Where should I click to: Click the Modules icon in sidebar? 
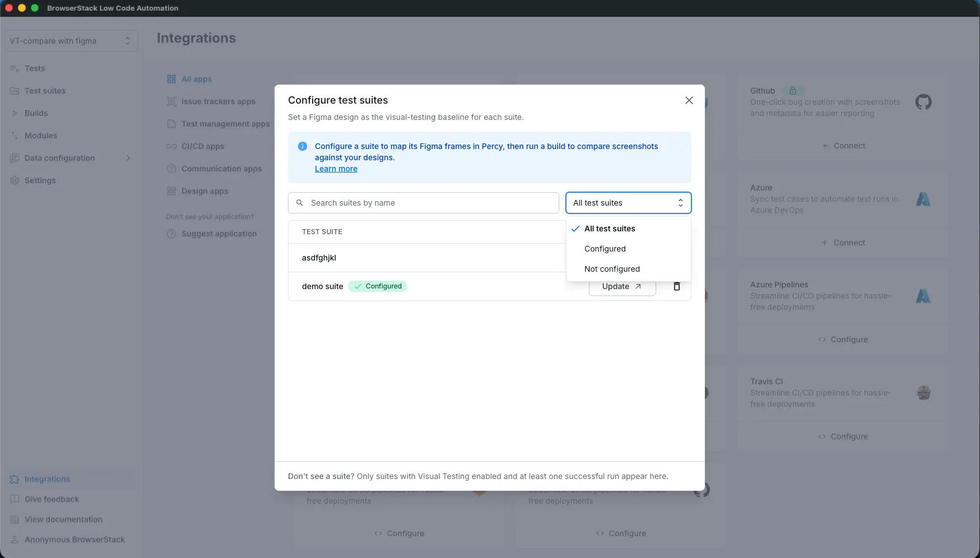(x=15, y=136)
